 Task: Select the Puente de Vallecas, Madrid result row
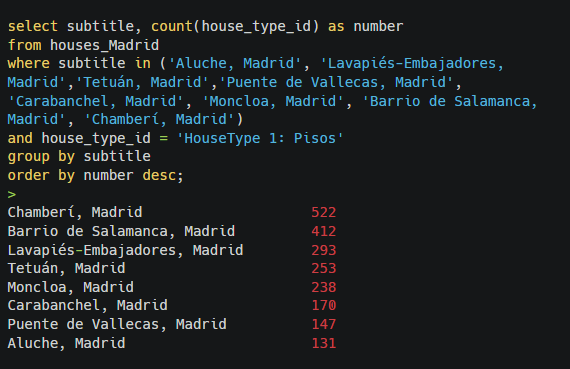(172, 324)
